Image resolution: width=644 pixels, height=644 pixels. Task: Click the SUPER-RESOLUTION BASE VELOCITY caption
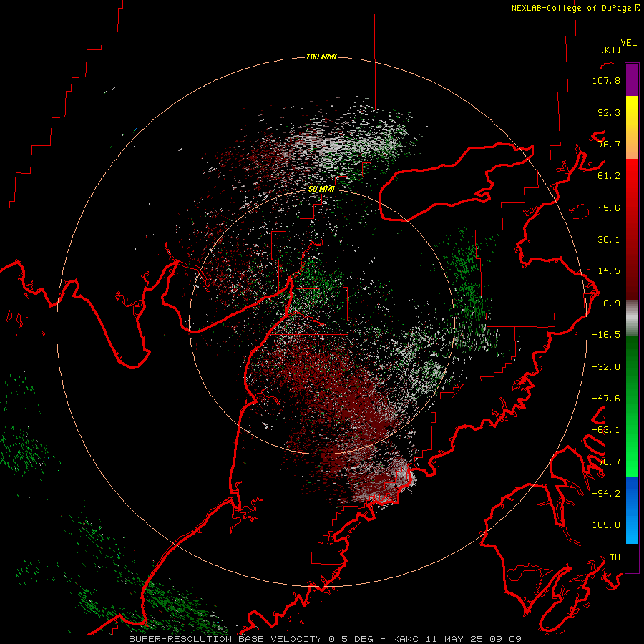[225, 639]
